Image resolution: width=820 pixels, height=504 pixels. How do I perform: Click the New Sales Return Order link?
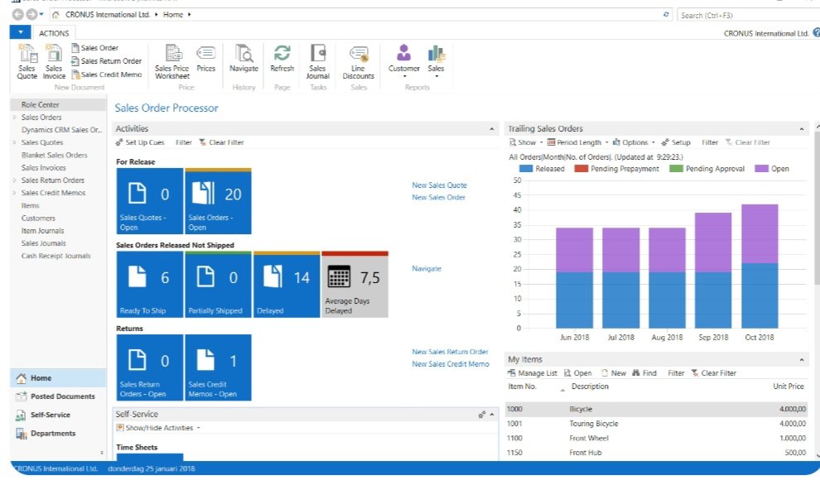(450, 352)
